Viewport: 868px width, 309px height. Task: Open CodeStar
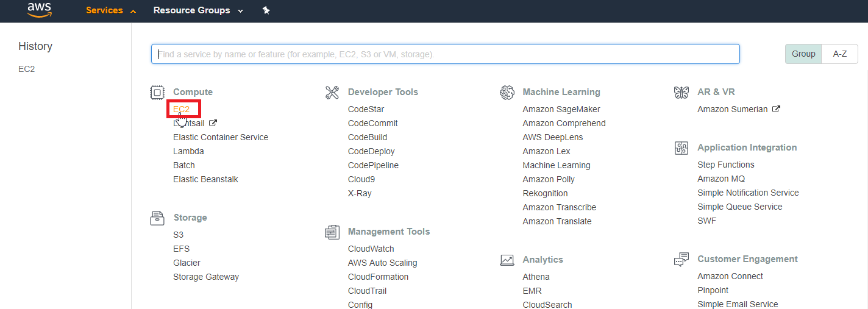coord(366,109)
